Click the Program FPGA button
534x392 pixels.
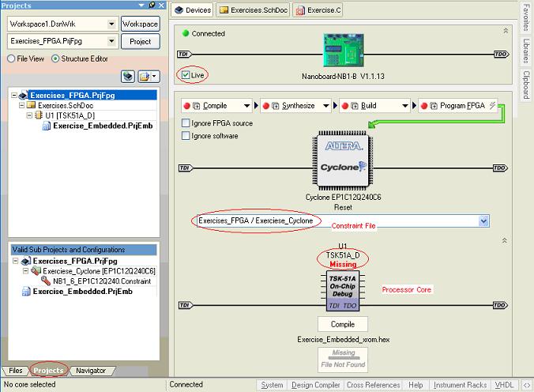[458, 106]
